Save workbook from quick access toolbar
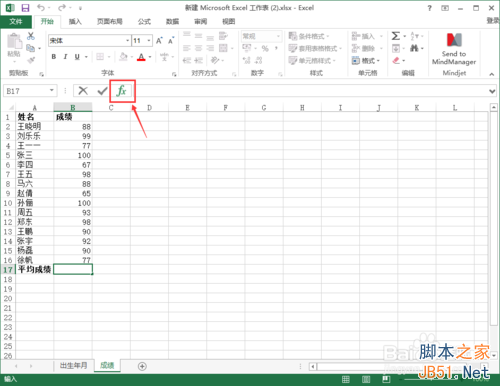Image resolution: width=500 pixels, height=386 pixels. point(25,8)
